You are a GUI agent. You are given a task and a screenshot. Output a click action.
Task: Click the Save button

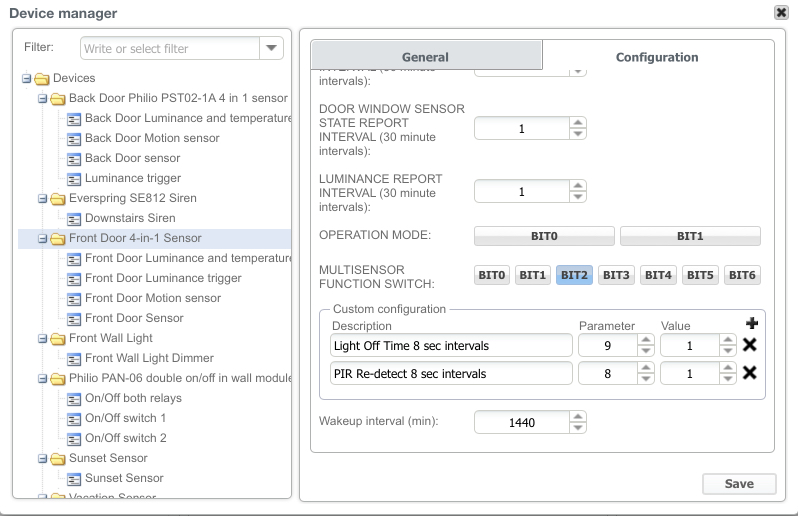[x=739, y=483]
